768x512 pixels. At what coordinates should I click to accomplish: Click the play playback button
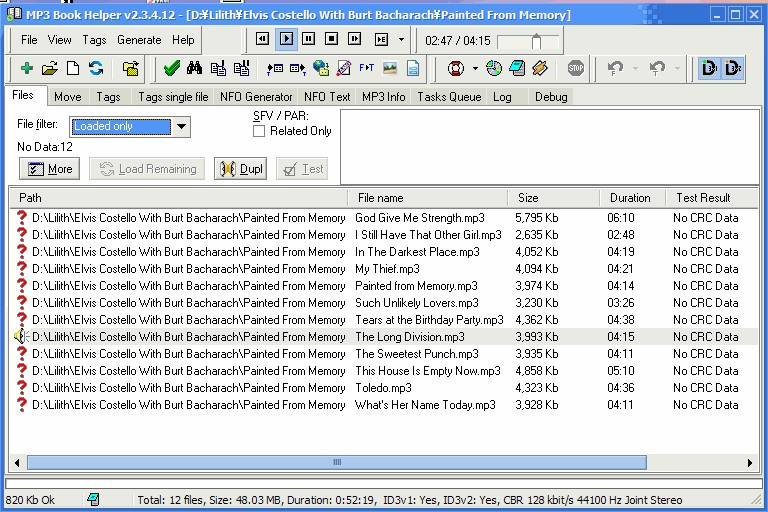[287, 39]
